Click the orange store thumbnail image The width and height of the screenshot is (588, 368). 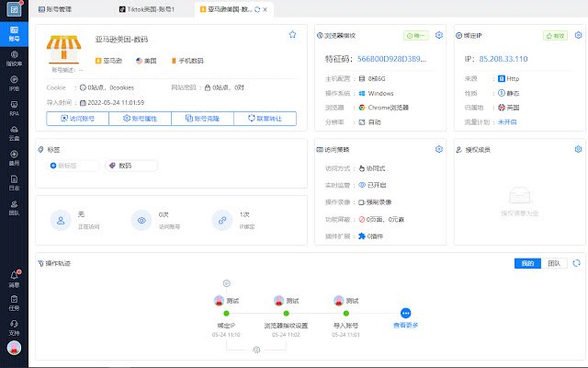pos(63,49)
